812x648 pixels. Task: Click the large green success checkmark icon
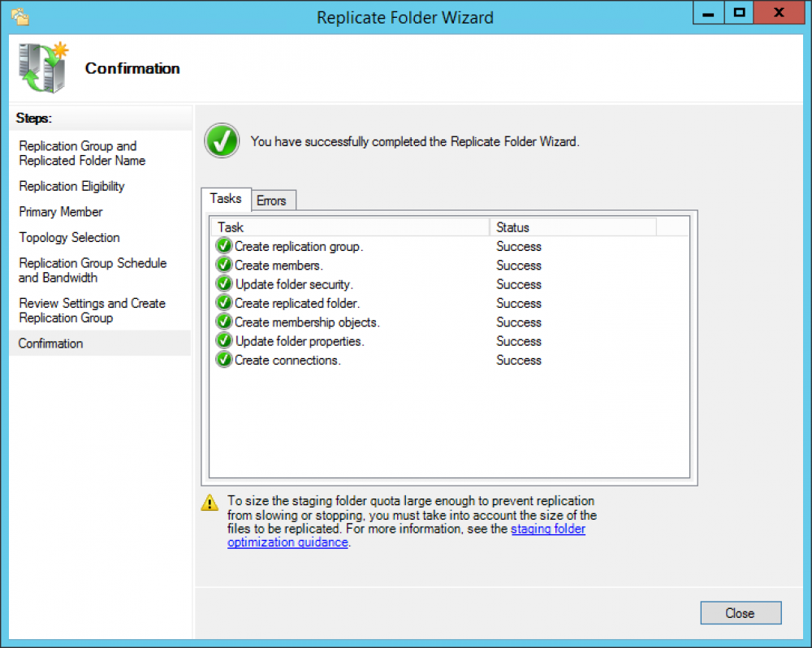coord(221,141)
